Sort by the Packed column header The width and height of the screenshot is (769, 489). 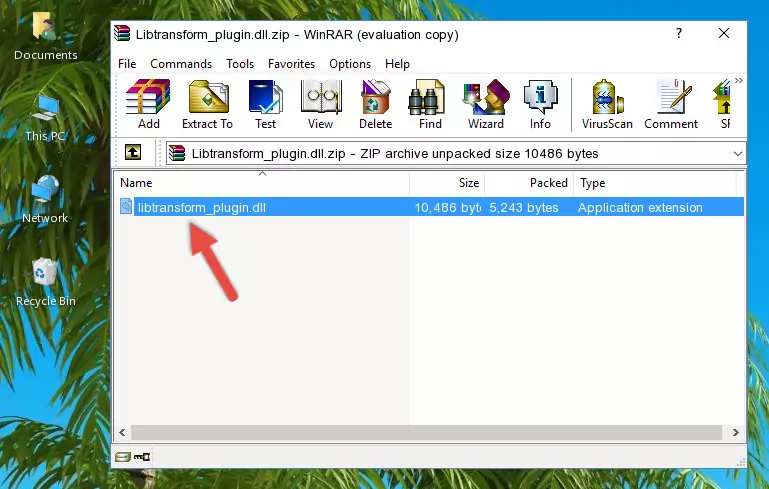[x=529, y=183]
